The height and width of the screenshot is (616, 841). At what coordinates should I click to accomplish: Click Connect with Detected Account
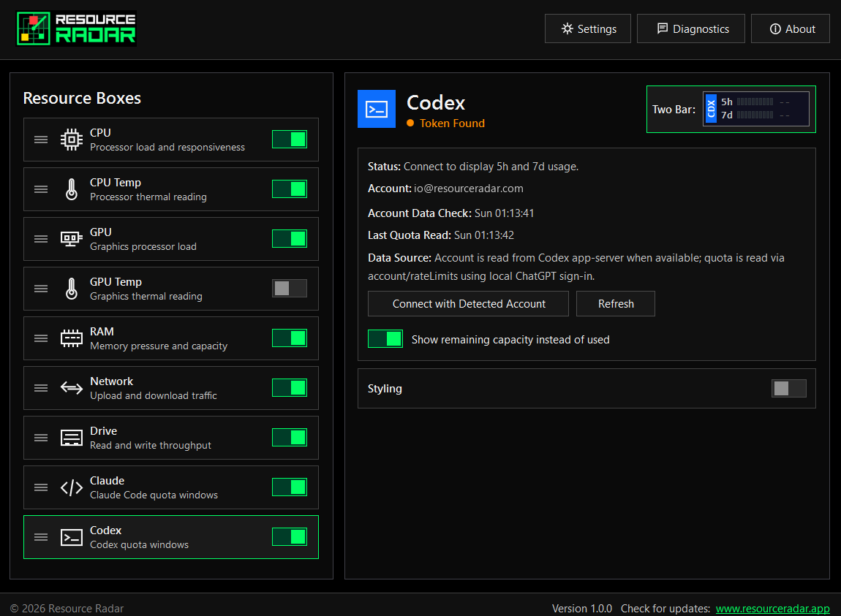[468, 304]
